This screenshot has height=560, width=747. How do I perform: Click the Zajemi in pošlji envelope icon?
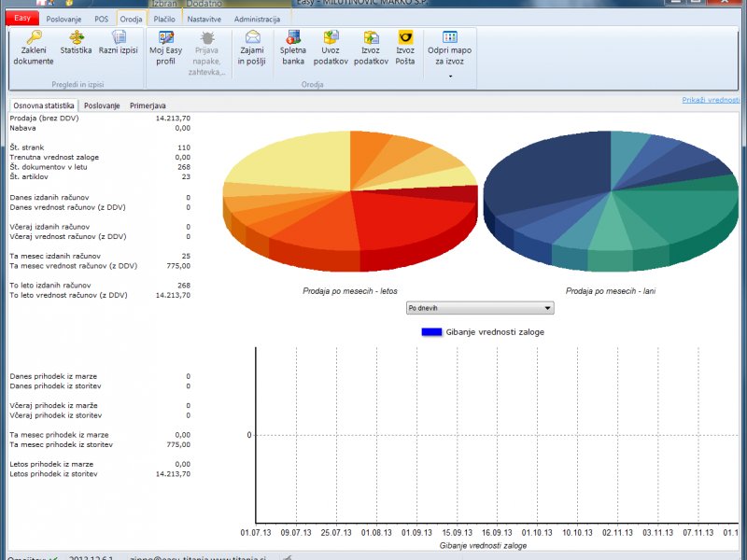(252, 38)
